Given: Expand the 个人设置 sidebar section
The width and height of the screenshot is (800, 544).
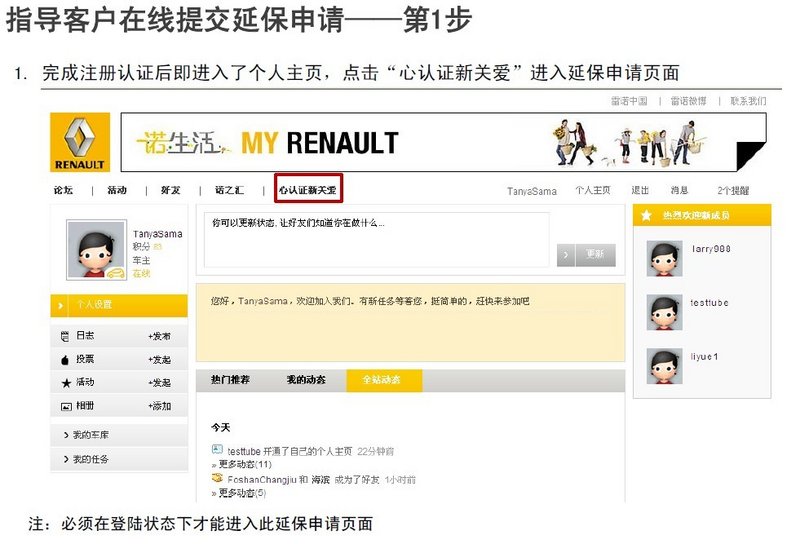Looking at the screenshot, I should (x=119, y=305).
